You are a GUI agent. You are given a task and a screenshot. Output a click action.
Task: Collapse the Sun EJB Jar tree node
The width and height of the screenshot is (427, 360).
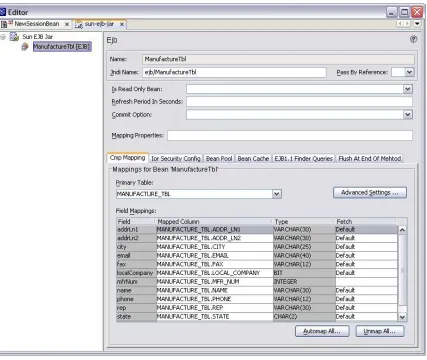click(3, 37)
